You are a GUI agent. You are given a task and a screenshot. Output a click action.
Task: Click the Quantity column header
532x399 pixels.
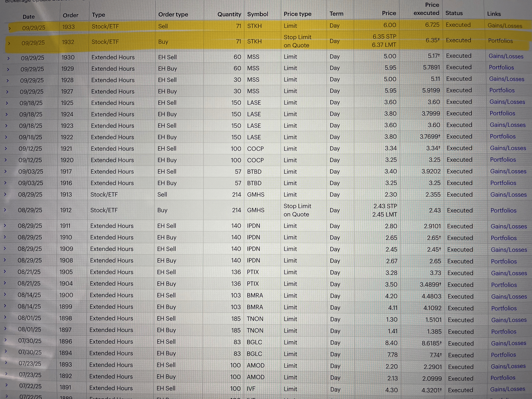[x=229, y=15]
